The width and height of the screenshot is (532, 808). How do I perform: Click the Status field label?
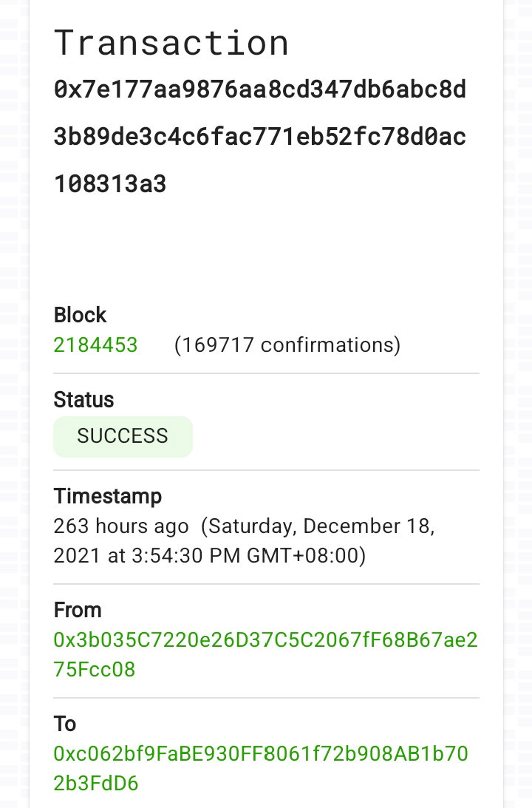(83, 400)
